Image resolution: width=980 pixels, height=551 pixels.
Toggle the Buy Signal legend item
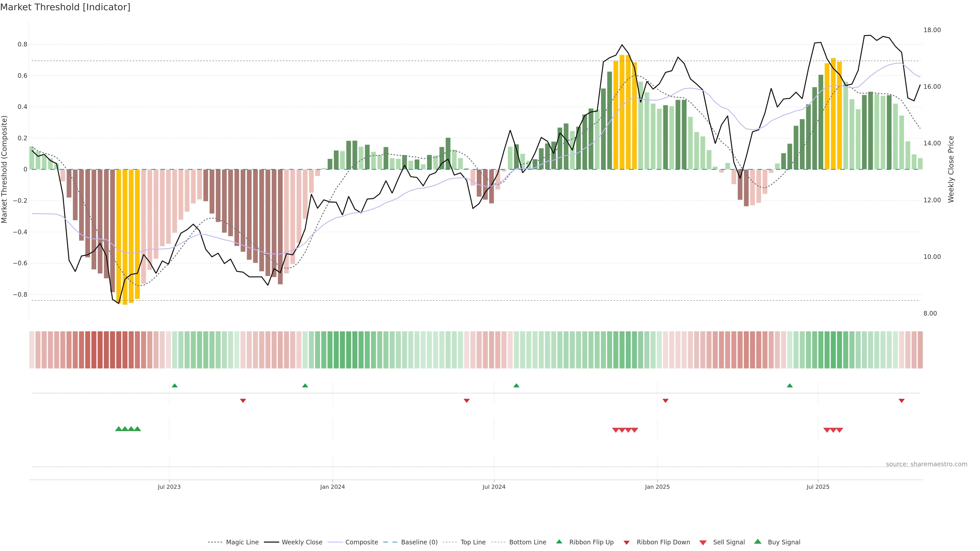point(784,542)
